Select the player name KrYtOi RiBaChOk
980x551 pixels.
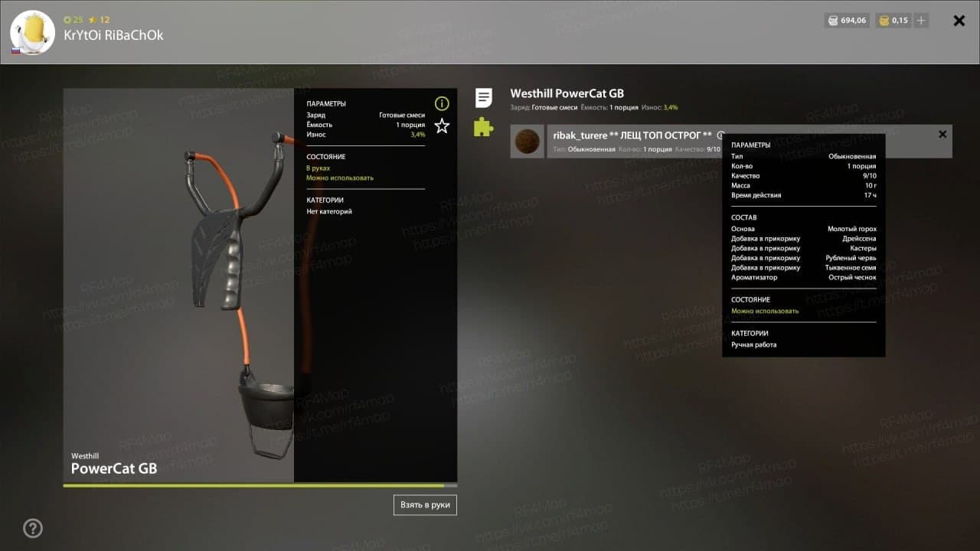(x=113, y=35)
